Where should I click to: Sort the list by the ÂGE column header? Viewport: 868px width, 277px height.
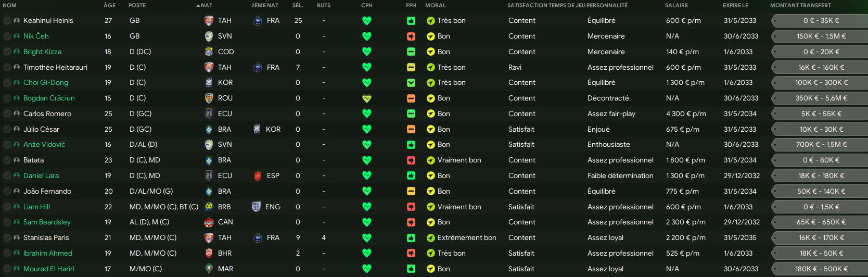[109, 5]
